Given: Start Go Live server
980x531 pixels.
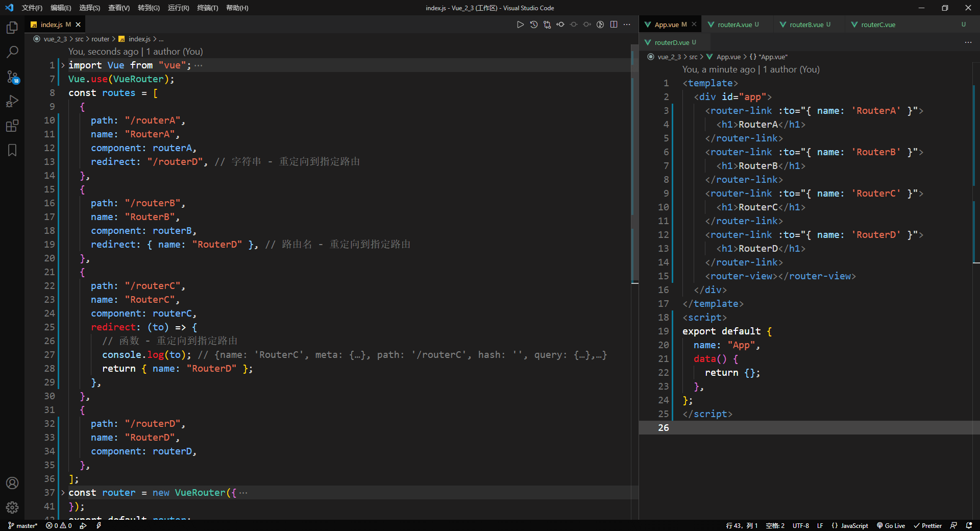Looking at the screenshot, I should coord(891,525).
